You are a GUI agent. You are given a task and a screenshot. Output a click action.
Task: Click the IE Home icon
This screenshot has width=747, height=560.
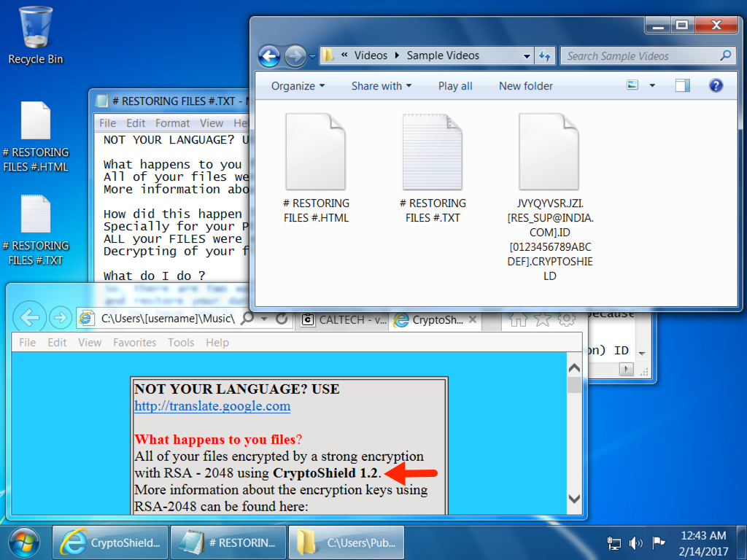[519, 319]
